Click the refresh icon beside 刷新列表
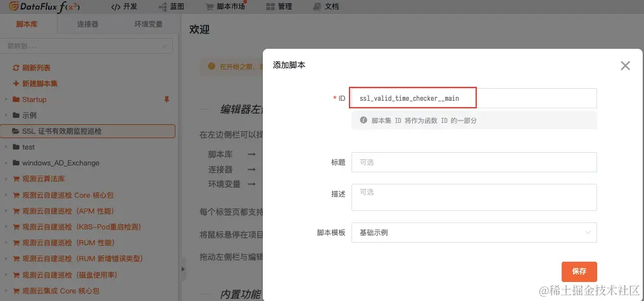This screenshot has height=301, width=644. point(16,68)
